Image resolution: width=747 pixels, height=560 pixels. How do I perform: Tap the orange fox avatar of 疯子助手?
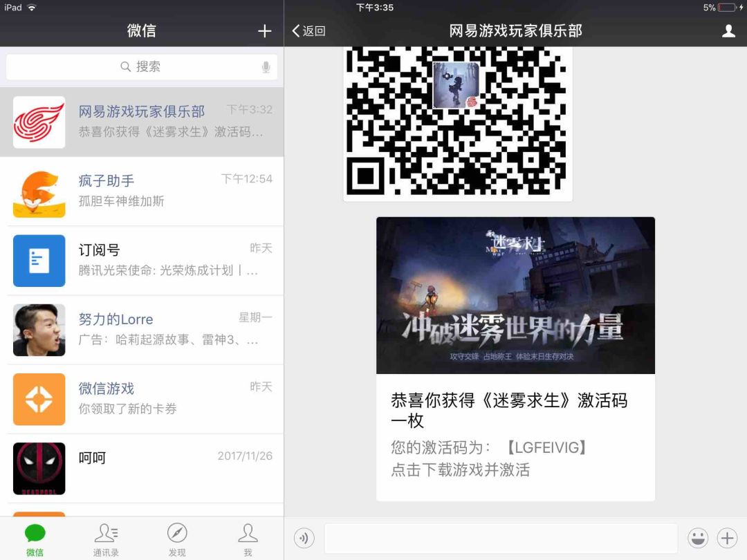click(x=39, y=192)
